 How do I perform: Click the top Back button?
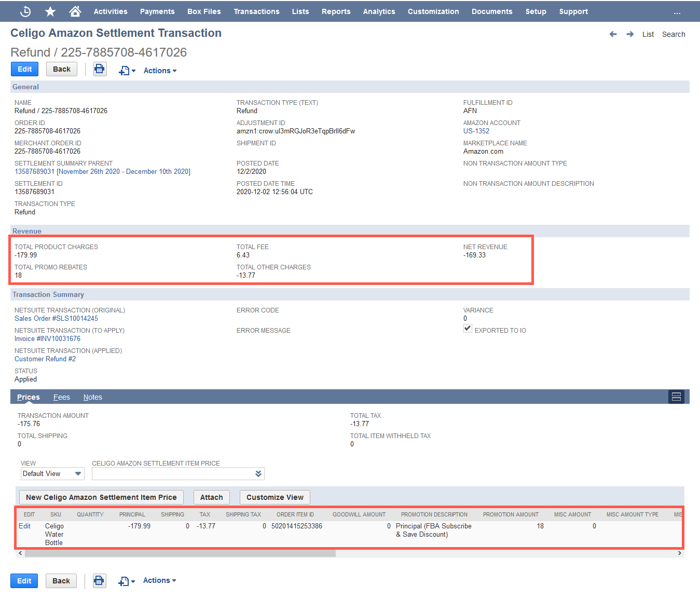pos(62,69)
